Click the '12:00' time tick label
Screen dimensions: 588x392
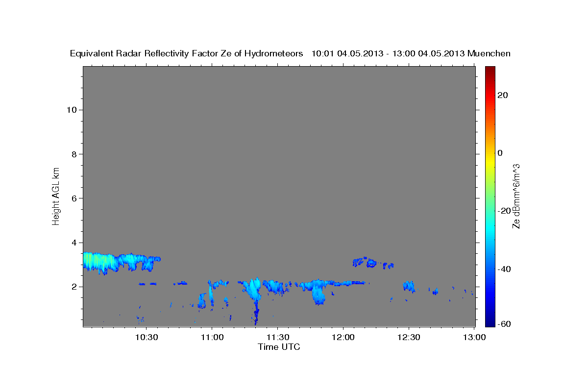tap(343, 337)
